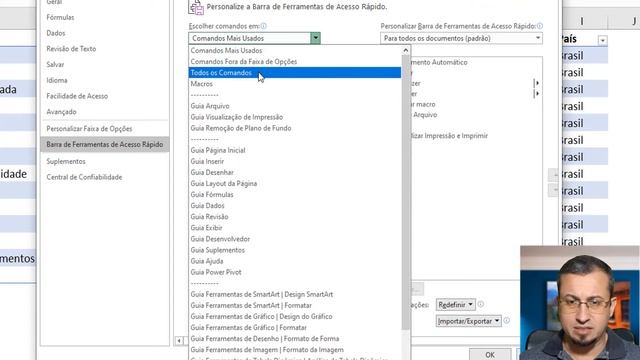Click the dropdown list scrollbar thumb
The width and height of the screenshot is (640, 360).
pos(405,192)
